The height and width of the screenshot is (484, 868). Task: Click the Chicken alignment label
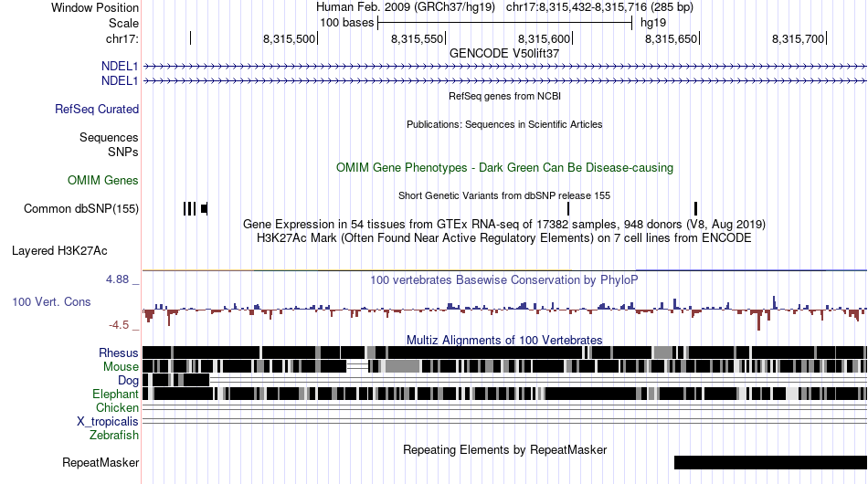coord(117,407)
